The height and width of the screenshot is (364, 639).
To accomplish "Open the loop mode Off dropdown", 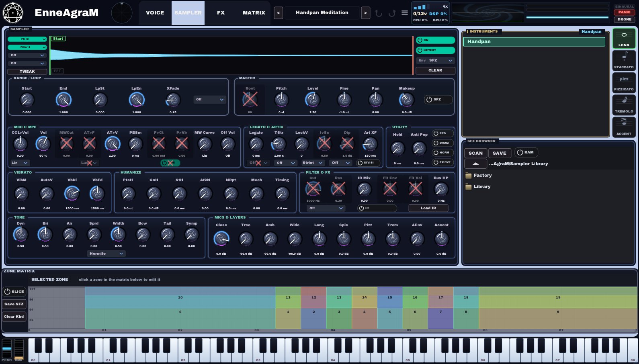I will coord(210,99).
